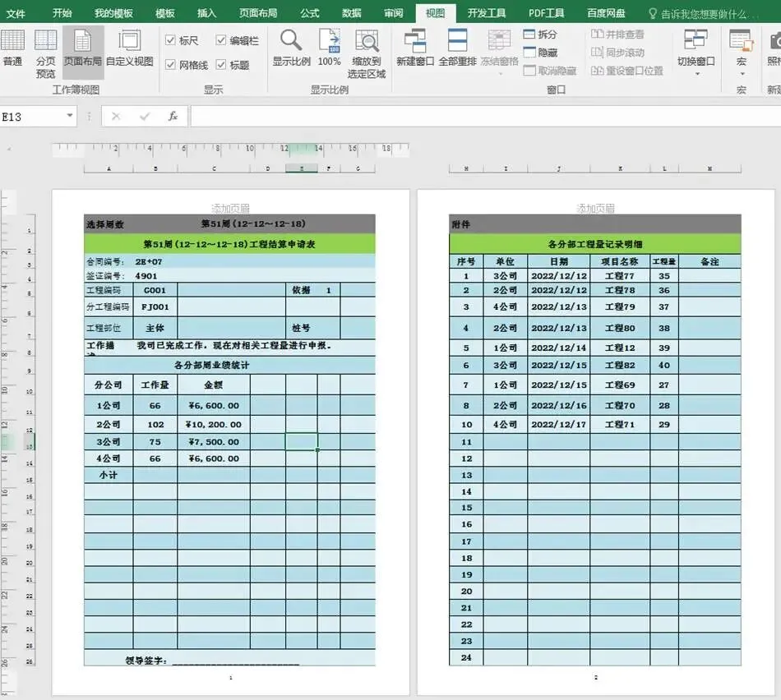Click Reset Window Position (重设窗口位置)
The width and height of the screenshot is (781, 700).
click(626, 71)
